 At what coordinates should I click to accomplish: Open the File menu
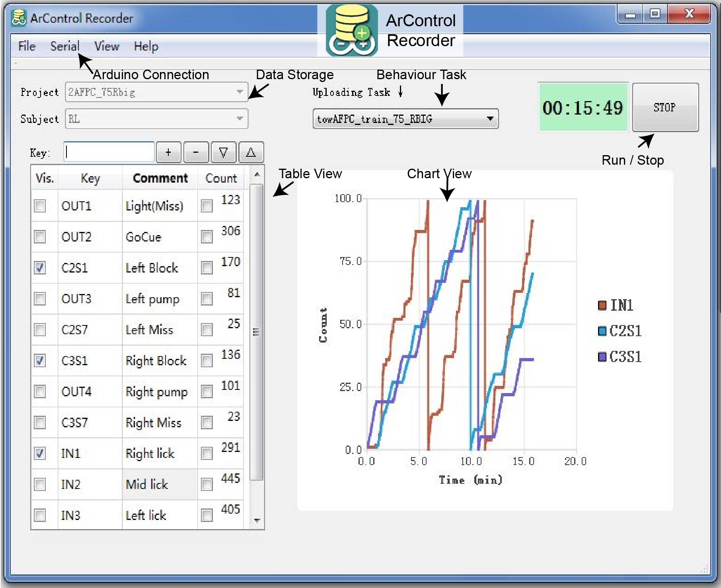pos(27,47)
